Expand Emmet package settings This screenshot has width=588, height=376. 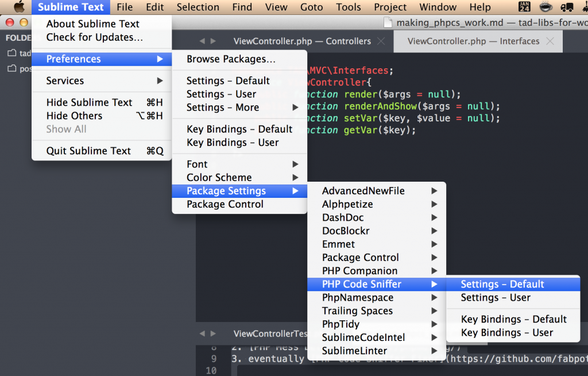click(377, 244)
